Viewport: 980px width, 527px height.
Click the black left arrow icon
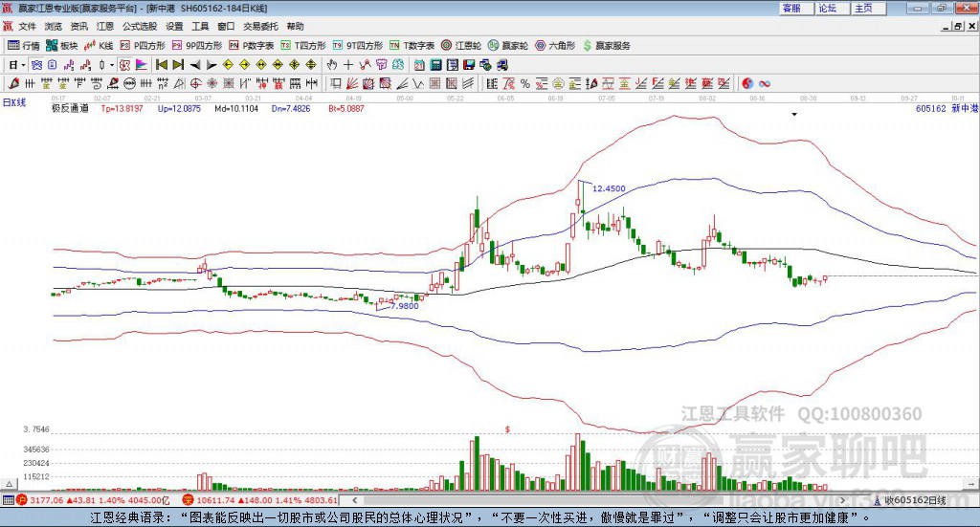pos(195,65)
